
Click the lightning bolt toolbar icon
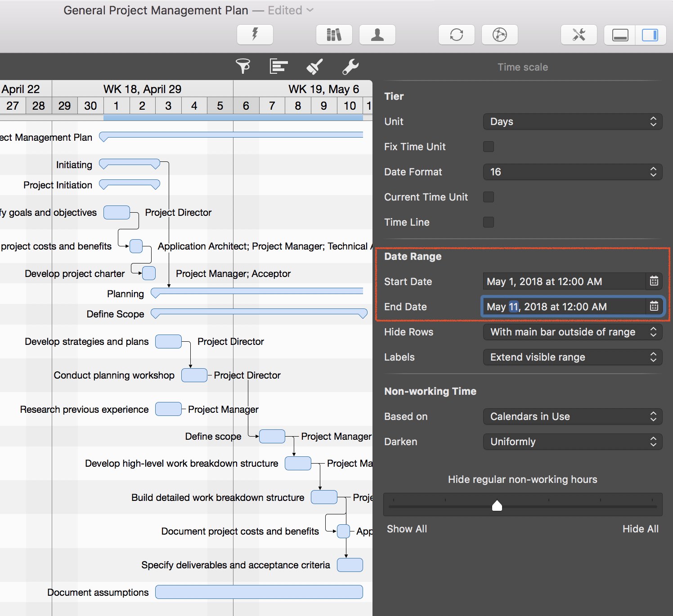pos(255,35)
